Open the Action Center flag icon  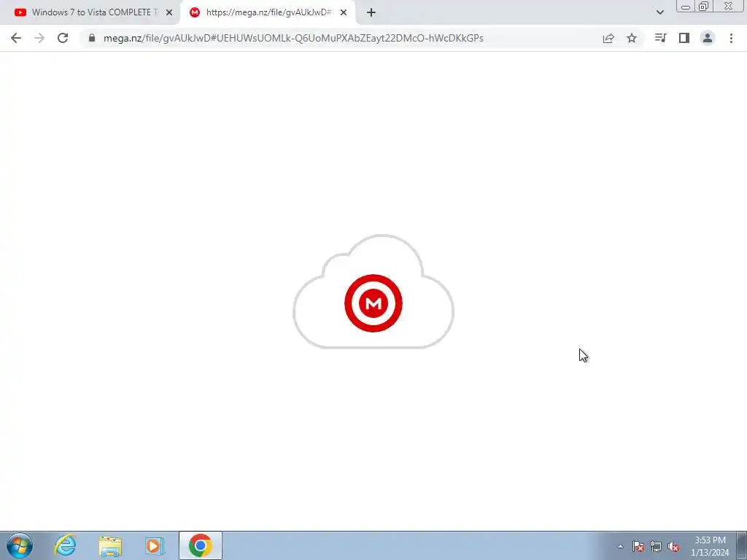(x=638, y=546)
